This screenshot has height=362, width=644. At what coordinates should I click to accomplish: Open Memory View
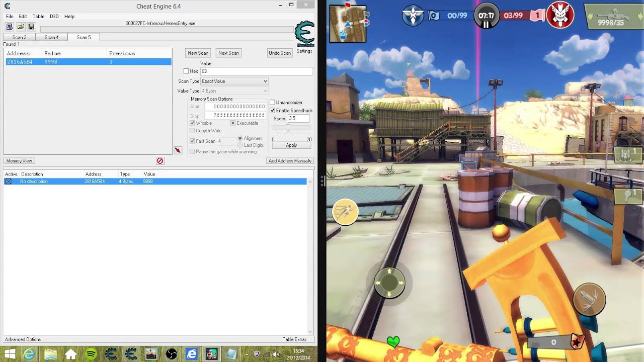click(x=19, y=161)
